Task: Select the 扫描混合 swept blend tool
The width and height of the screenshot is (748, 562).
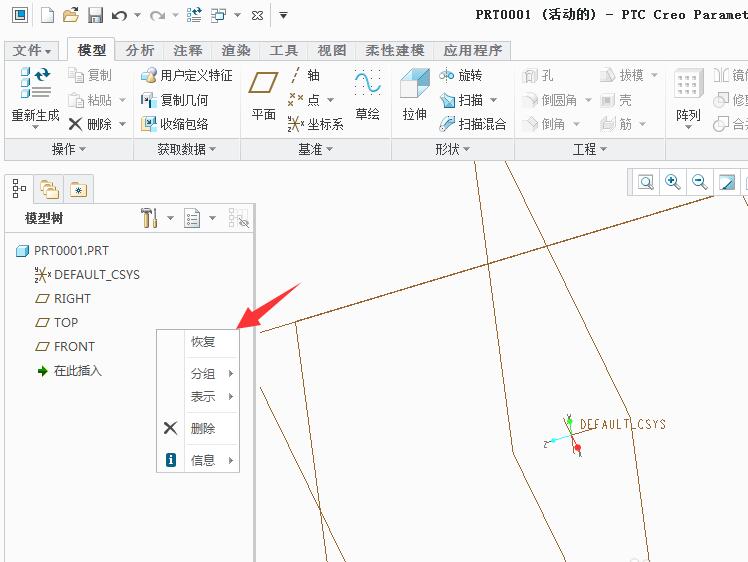Action: point(472,124)
